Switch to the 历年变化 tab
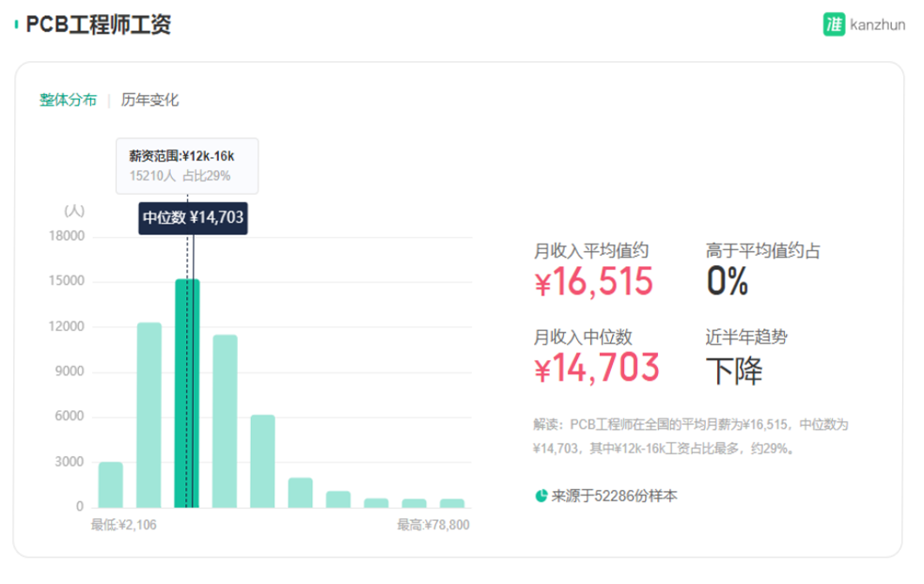The width and height of the screenshot is (924, 584). click(149, 100)
